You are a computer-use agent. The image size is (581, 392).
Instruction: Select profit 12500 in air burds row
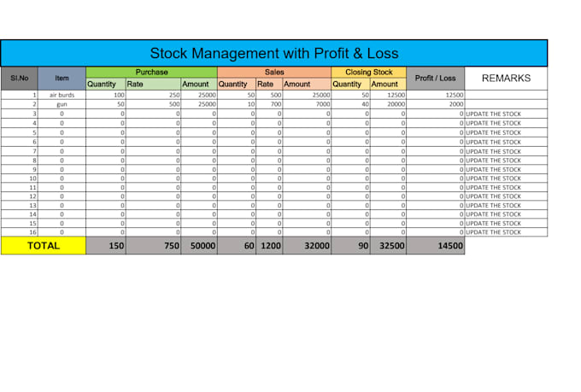pyautogui.click(x=435, y=95)
